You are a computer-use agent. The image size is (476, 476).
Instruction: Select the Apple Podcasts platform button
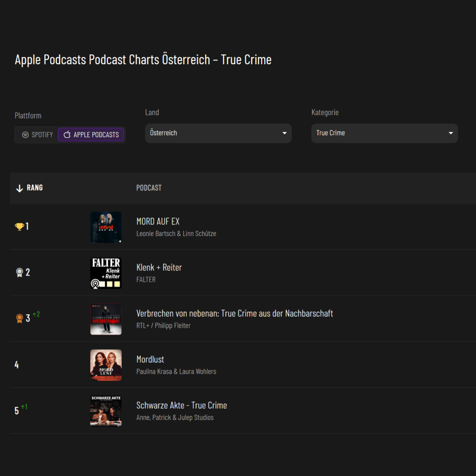click(91, 135)
